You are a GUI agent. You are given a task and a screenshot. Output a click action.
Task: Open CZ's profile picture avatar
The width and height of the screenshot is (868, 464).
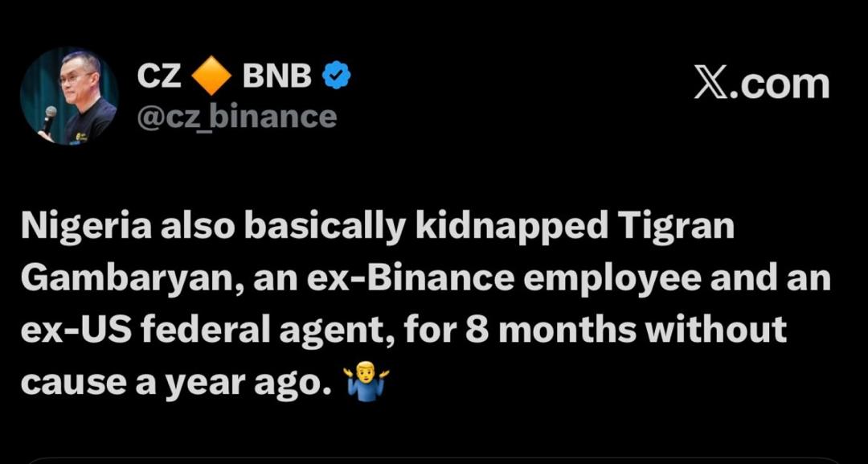pyautogui.click(x=68, y=96)
